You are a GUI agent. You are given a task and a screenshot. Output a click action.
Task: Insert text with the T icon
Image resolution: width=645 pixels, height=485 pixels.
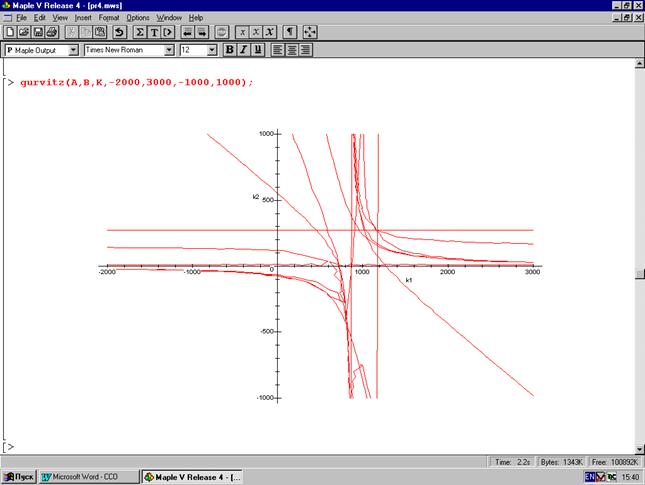(154, 32)
